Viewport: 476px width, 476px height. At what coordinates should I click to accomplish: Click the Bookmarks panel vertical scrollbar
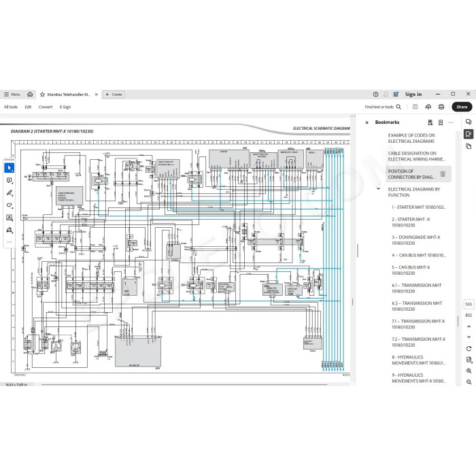[458, 322]
